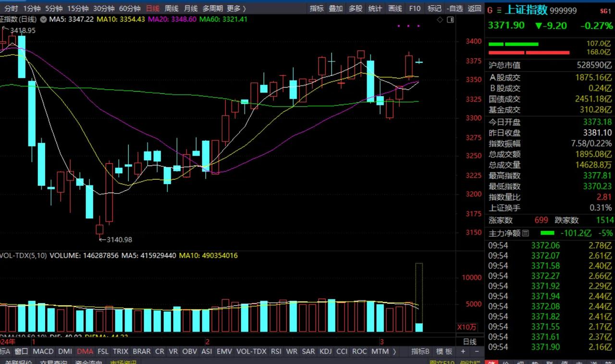This screenshot has height=364, width=615.
Task: Select the CR indicator
Action: pos(160,352)
